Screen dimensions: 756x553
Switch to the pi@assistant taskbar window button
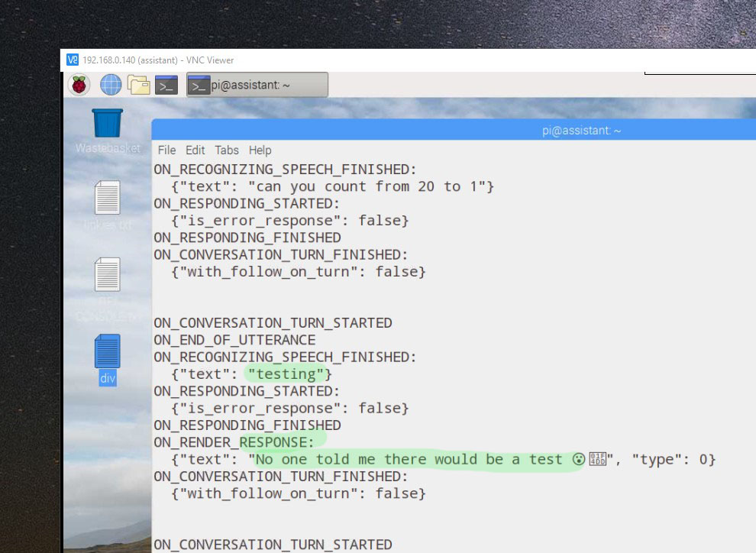pos(257,85)
